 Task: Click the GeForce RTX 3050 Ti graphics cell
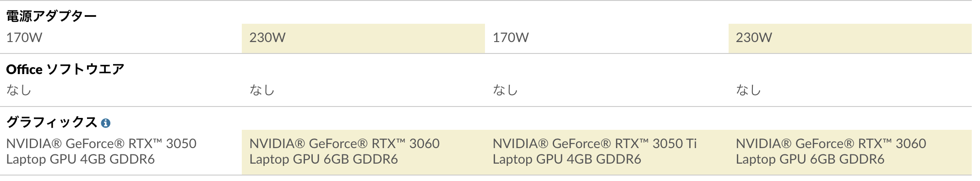pyautogui.click(x=607, y=152)
